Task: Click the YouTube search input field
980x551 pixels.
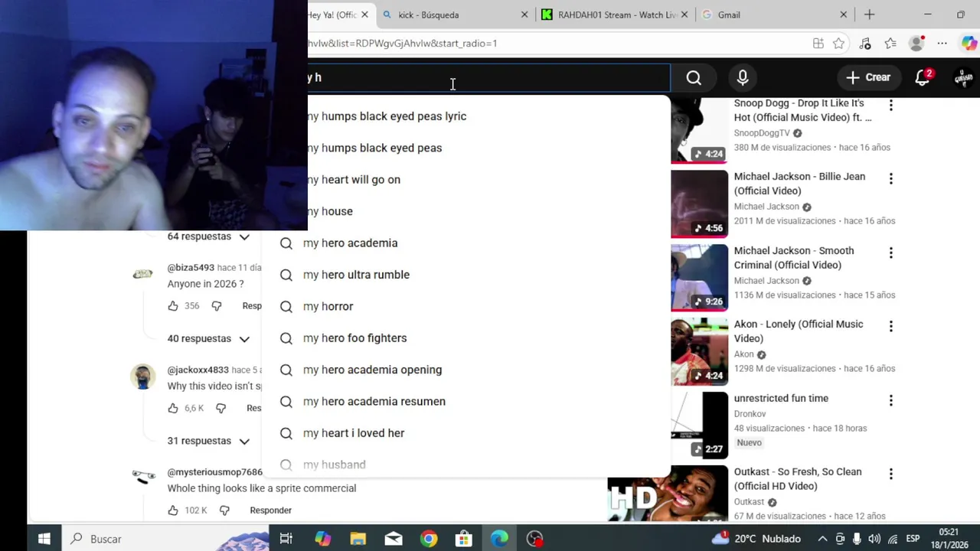Action: coord(488,77)
